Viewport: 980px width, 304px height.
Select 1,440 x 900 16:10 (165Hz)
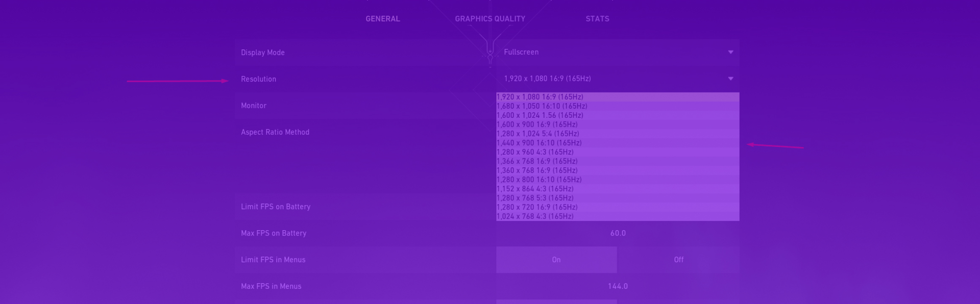point(618,143)
